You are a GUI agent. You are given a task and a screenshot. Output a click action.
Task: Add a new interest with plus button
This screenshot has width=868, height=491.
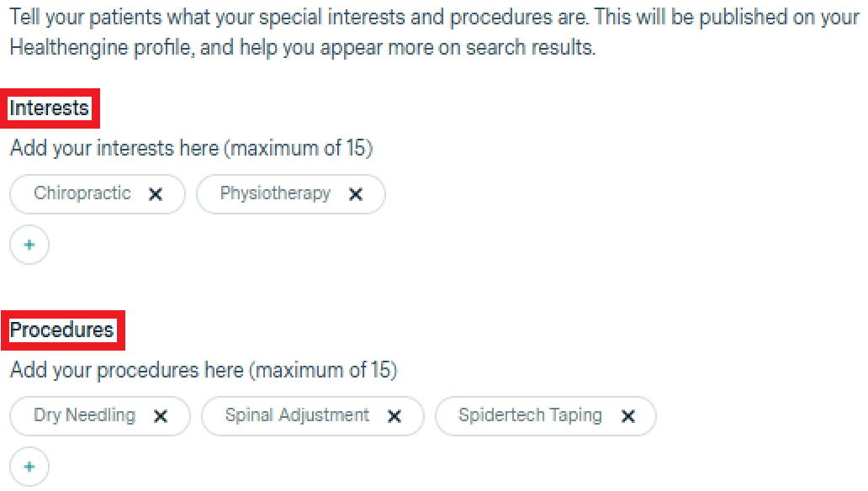(x=29, y=245)
